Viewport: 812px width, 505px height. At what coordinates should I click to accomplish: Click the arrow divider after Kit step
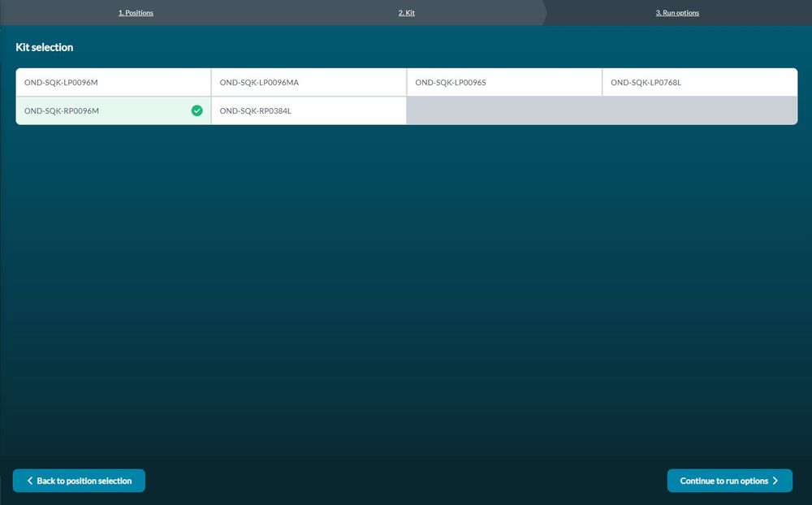point(544,12)
